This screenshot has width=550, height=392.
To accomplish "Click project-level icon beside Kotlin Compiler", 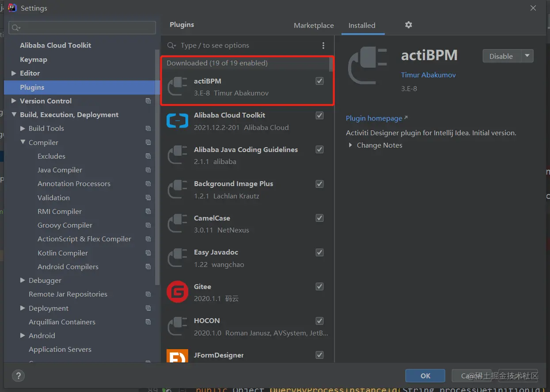I will [148, 253].
